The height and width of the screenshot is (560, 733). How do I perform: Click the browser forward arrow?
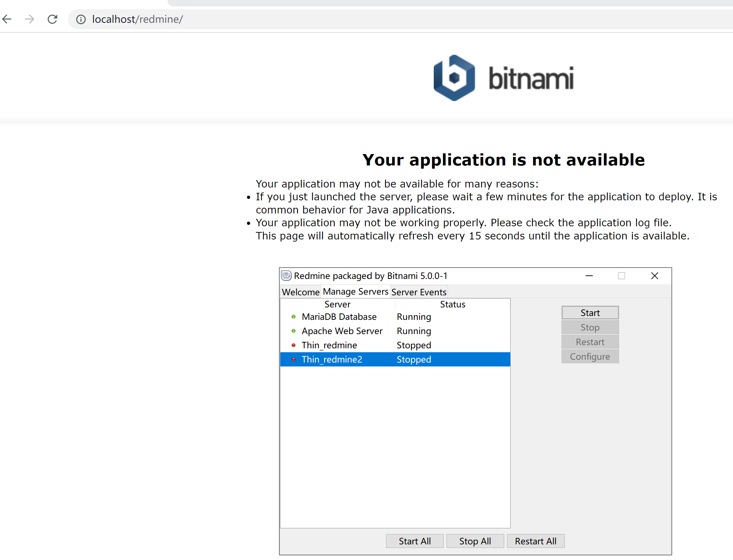(30, 19)
